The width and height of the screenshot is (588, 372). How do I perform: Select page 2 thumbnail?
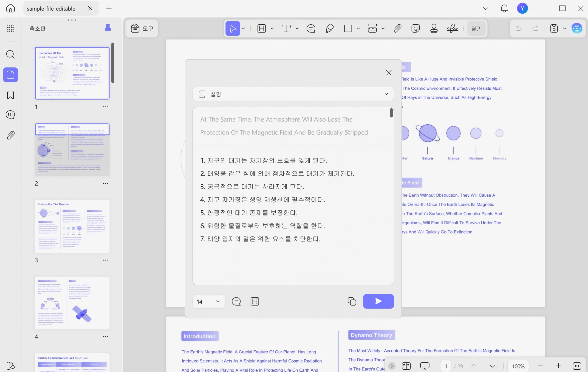72,150
